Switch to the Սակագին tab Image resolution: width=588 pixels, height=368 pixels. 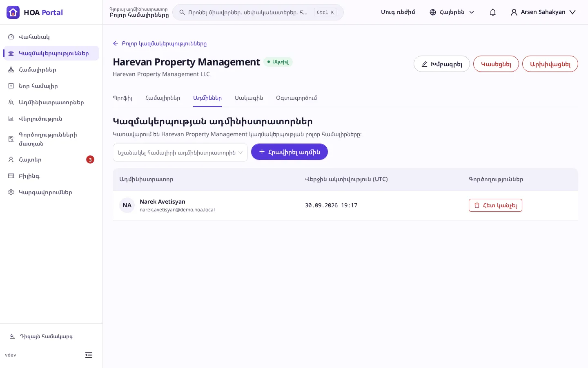[x=249, y=98]
